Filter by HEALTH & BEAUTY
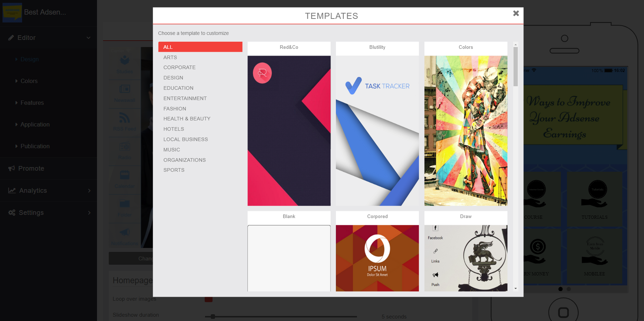Image resolution: width=644 pixels, height=321 pixels. 187,119
